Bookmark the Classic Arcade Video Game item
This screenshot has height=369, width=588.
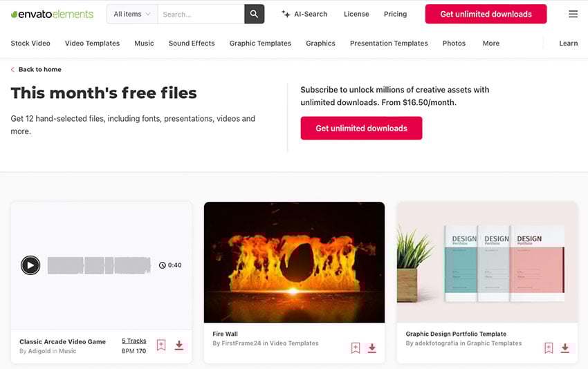coord(161,346)
